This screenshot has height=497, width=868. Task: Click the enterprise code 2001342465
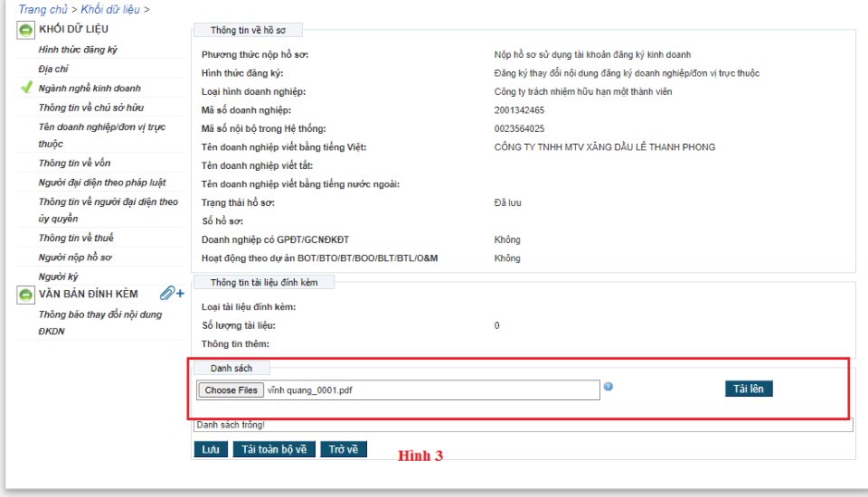[x=519, y=110]
